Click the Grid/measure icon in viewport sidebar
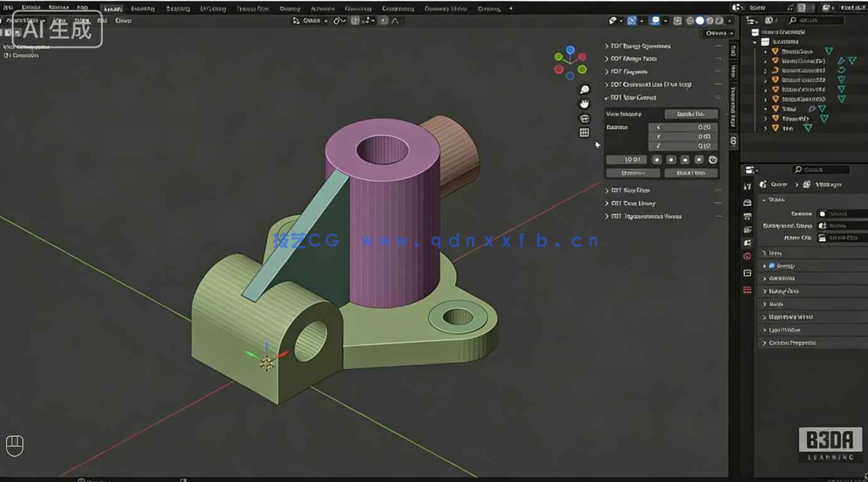 (x=584, y=132)
